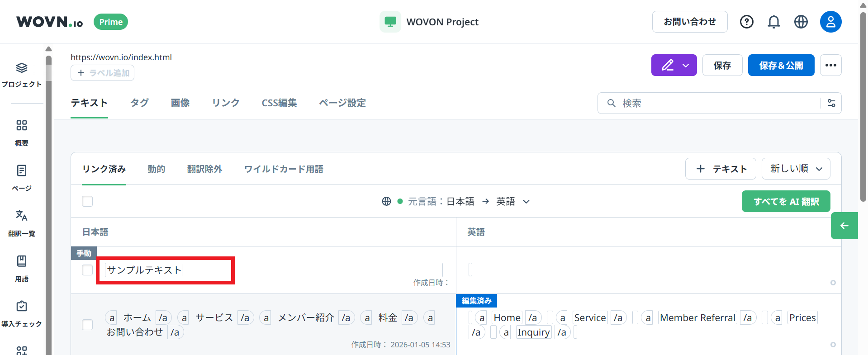
Task: Click the green arrow panel collapse button
Action: 844,225
